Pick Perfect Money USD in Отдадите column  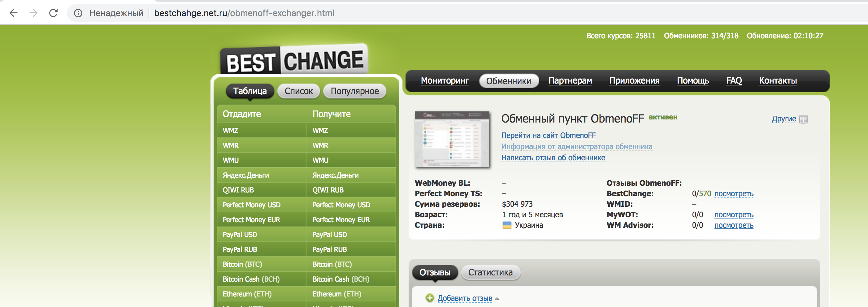coord(262,205)
